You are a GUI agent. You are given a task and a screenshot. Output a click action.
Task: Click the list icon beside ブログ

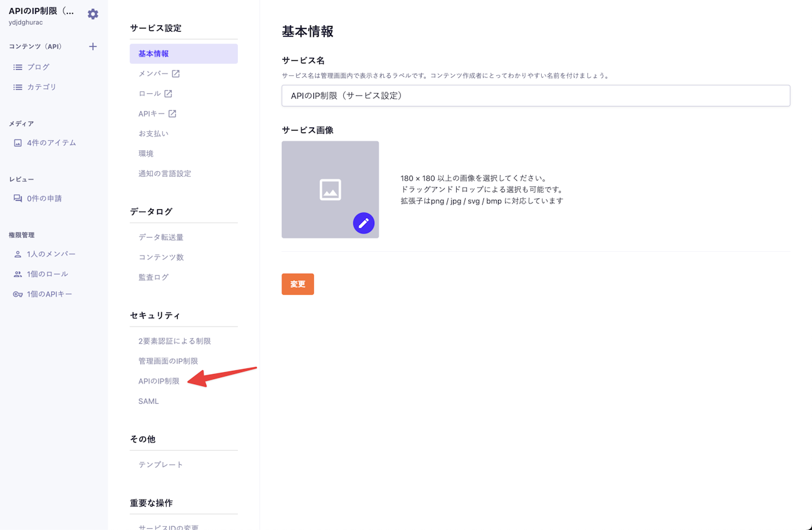coord(18,67)
